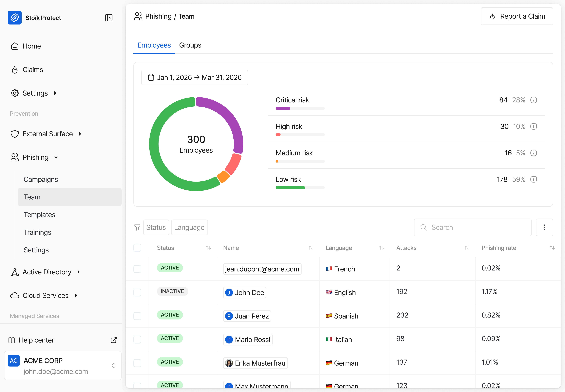Image resolution: width=565 pixels, height=392 pixels.
Task: Click the Report a Claim button
Action: click(517, 16)
